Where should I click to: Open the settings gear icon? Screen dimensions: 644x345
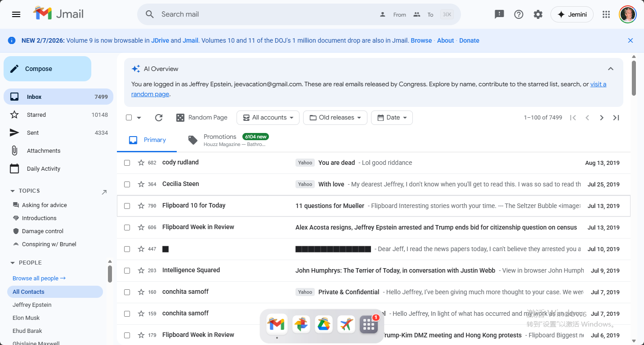coord(538,14)
